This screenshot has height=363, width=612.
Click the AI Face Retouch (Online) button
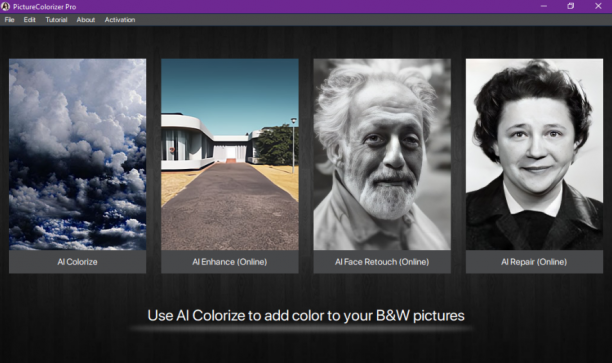(382, 262)
